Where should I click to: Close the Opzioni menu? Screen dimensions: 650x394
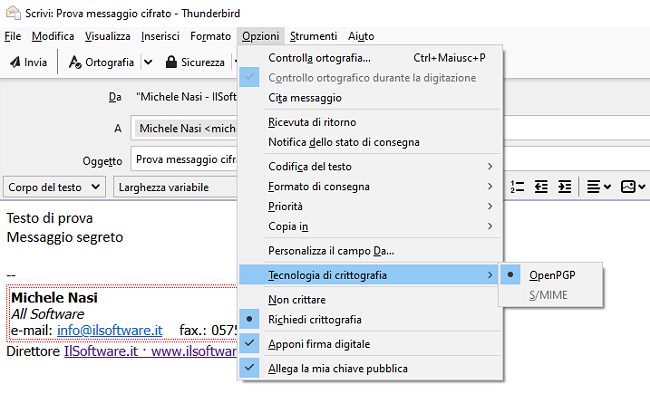[261, 36]
